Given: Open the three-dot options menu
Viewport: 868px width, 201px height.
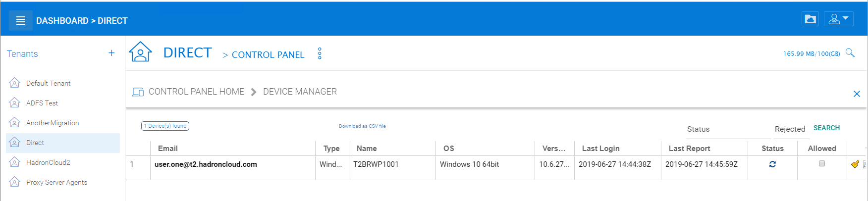Looking at the screenshot, I should coord(320,53).
